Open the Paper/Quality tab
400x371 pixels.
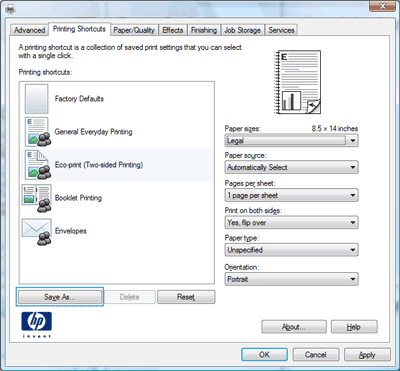[134, 30]
